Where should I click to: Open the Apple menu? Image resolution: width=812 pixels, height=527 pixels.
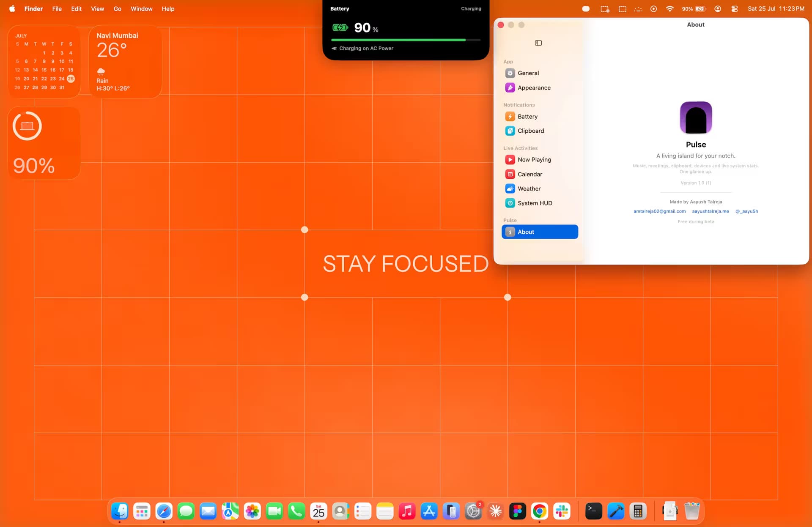point(12,8)
